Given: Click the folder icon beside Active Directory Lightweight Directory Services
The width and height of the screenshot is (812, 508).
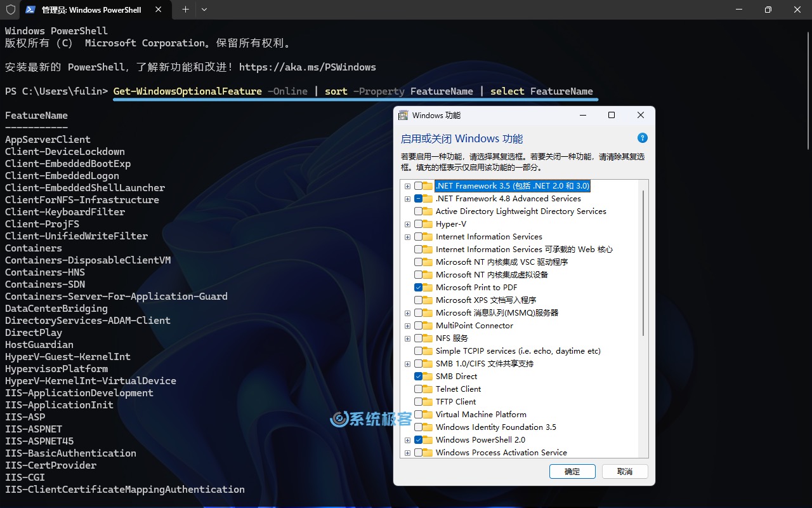Looking at the screenshot, I should click(428, 211).
